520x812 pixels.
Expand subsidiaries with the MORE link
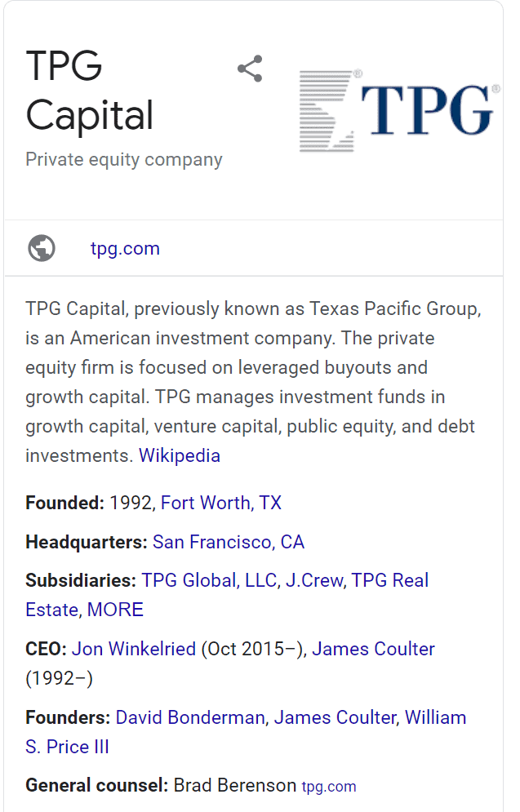[115, 610]
